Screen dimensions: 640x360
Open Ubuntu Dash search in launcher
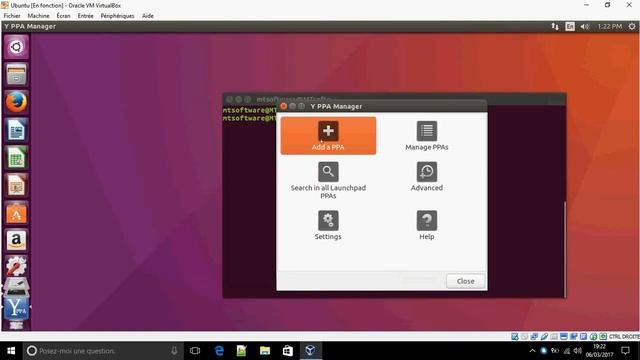(x=16, y=47)
